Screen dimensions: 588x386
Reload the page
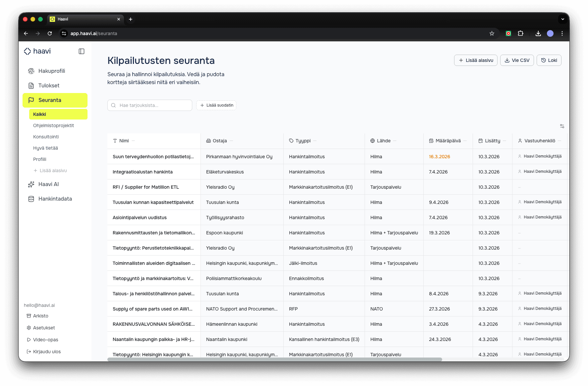point(50,33)
